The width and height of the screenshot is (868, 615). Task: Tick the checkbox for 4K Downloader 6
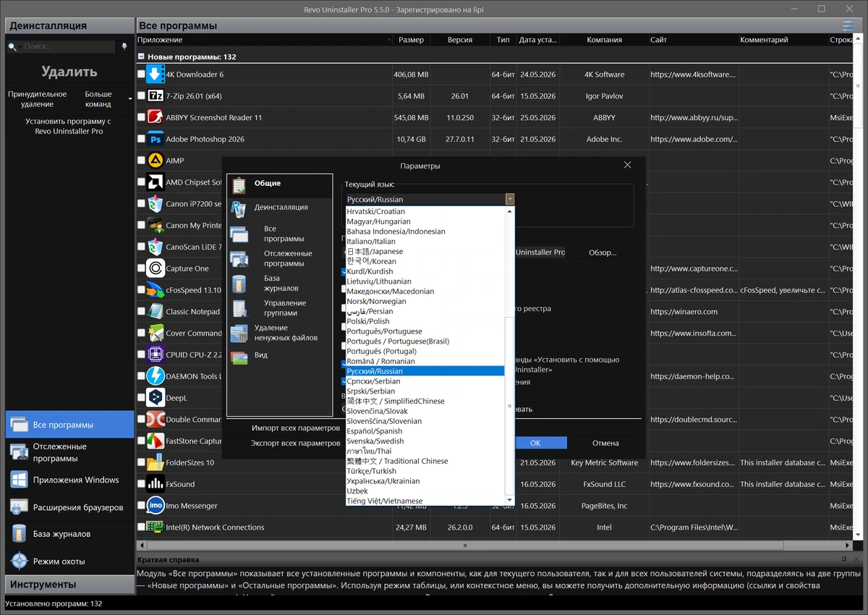click(141, 75)
